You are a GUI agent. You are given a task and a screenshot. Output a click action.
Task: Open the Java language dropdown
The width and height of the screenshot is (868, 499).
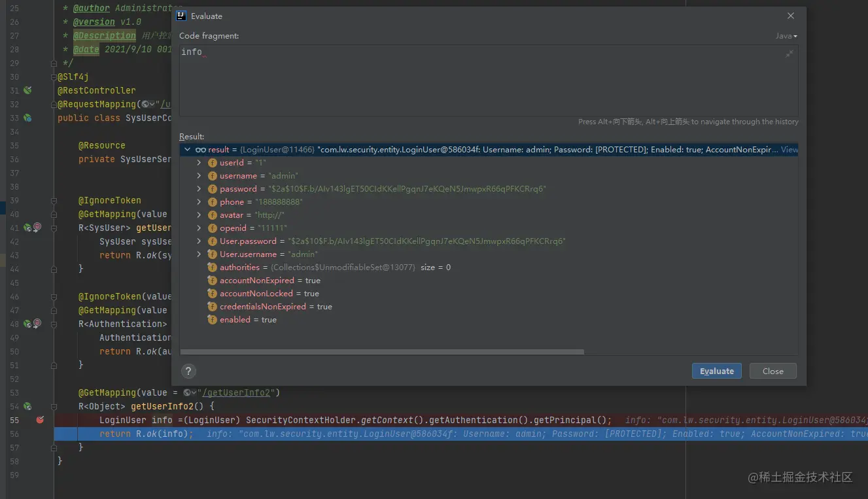[786, 36]
